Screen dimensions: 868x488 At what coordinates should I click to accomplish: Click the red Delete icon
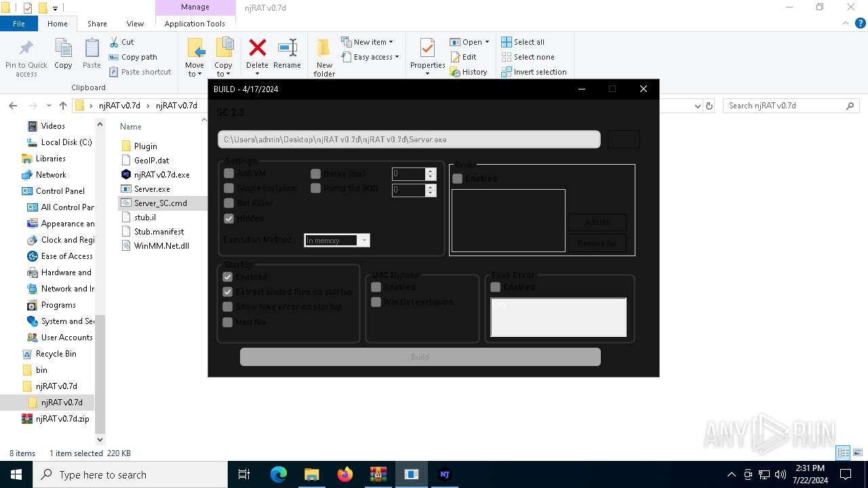[x=257, y=48]
